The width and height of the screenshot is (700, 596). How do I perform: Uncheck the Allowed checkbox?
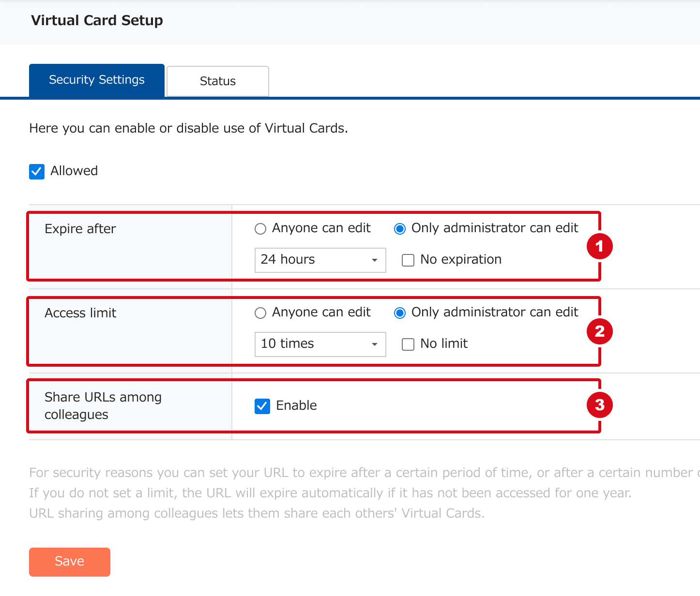tap(37, 171)
